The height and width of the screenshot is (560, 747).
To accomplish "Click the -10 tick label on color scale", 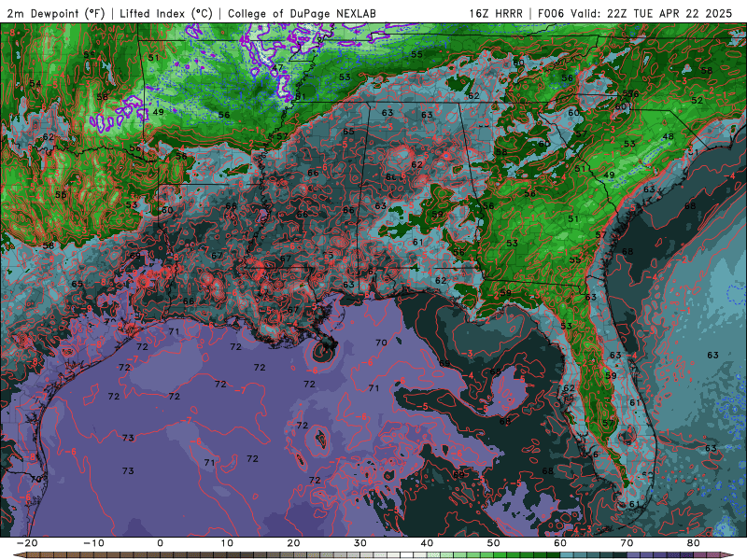I will pyautogui.click(x=93, y=543).
